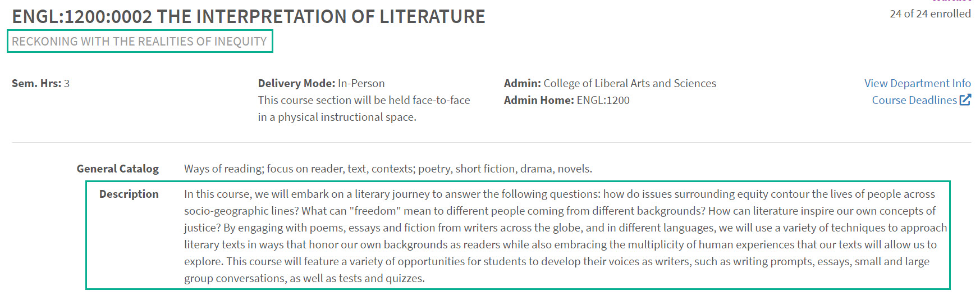The width and height of the screenshot is (980, 295).
Task: Select the ENGL:1200 admin home value
Action: click(603, 100)
